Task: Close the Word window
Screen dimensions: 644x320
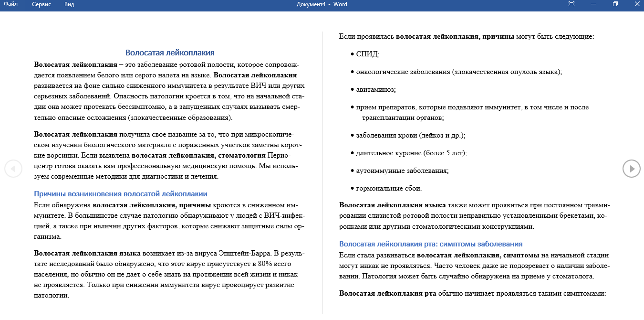Action: coord(636,4)
